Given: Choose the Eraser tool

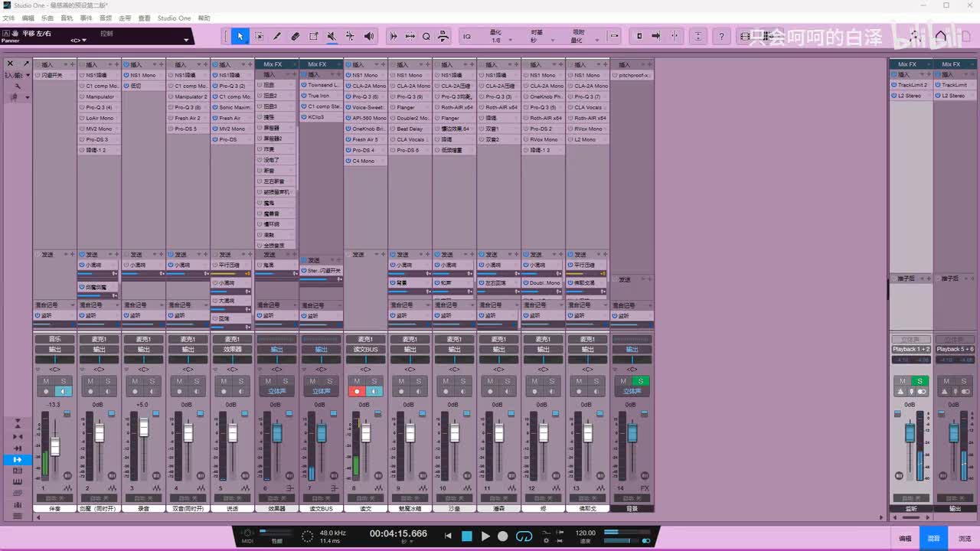Looking at the screenshot, I should [x=296, y=36].
